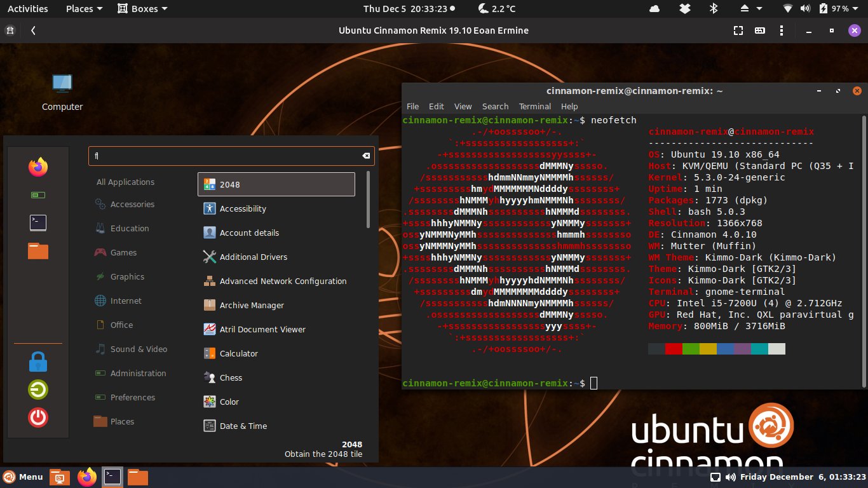Open the Terminal icon in the menu sidebar
Viewport: 868px width, 488px height.
(x=37, y=222)
